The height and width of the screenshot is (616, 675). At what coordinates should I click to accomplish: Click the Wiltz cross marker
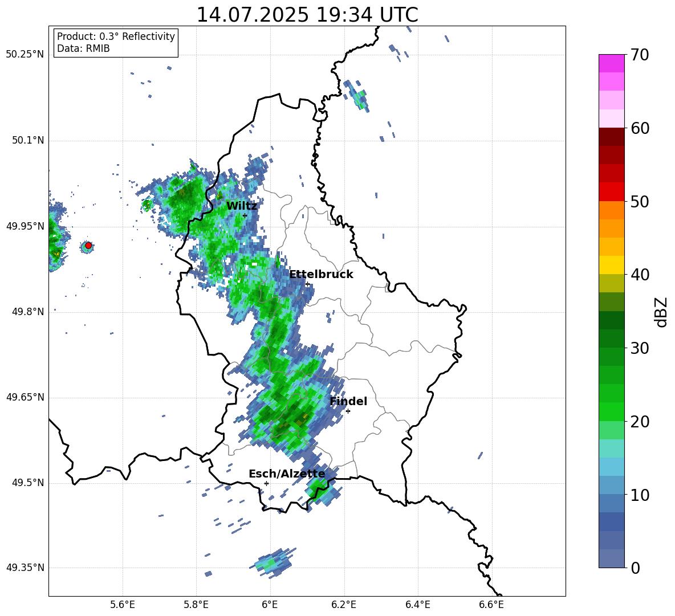tap(245, 216)
